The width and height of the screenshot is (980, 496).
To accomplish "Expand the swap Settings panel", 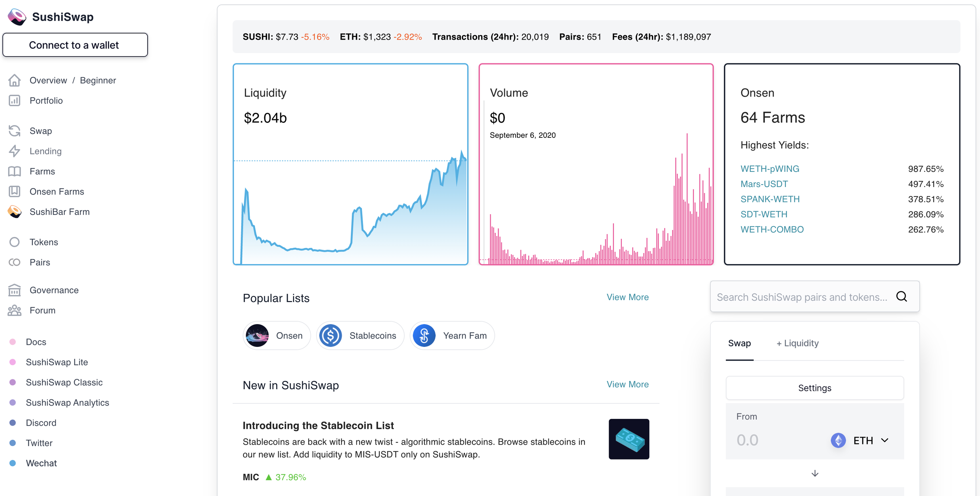I will pyautogui.click(x=814, y=388).
